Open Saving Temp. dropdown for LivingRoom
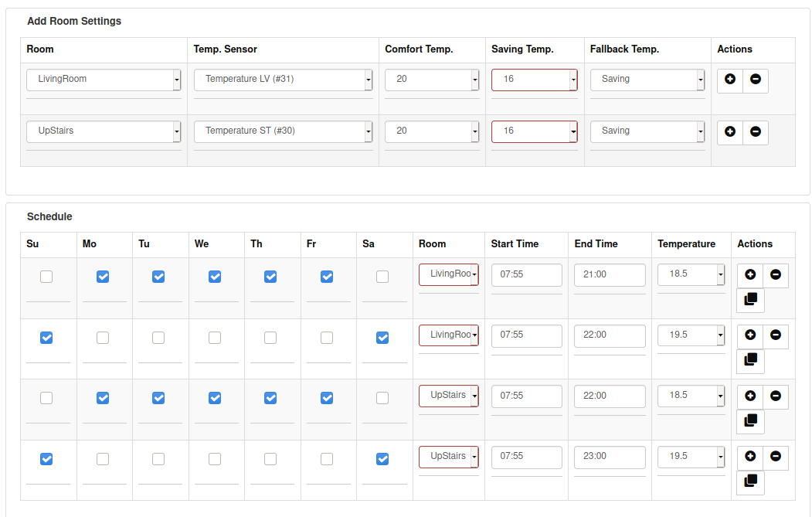Image resolution: width=812 pixels, height=517 pixels. tap(534, 80)
